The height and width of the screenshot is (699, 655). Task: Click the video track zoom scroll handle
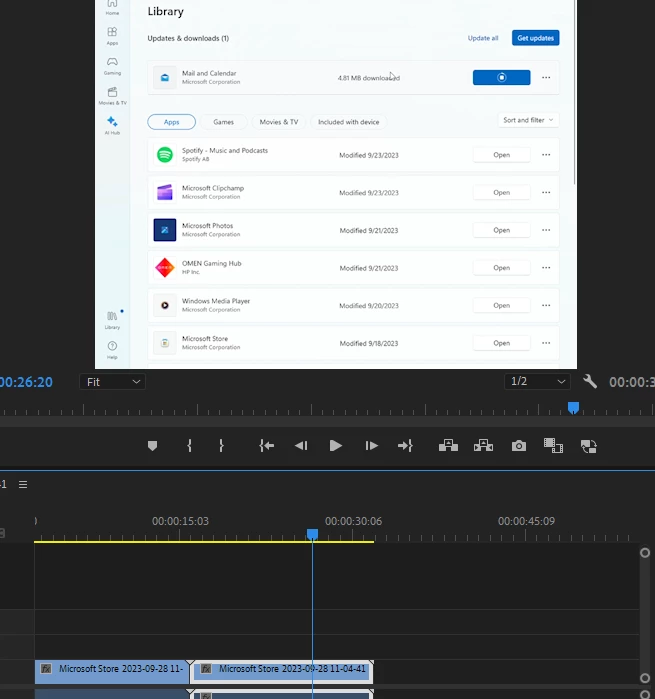coord(645,678)
